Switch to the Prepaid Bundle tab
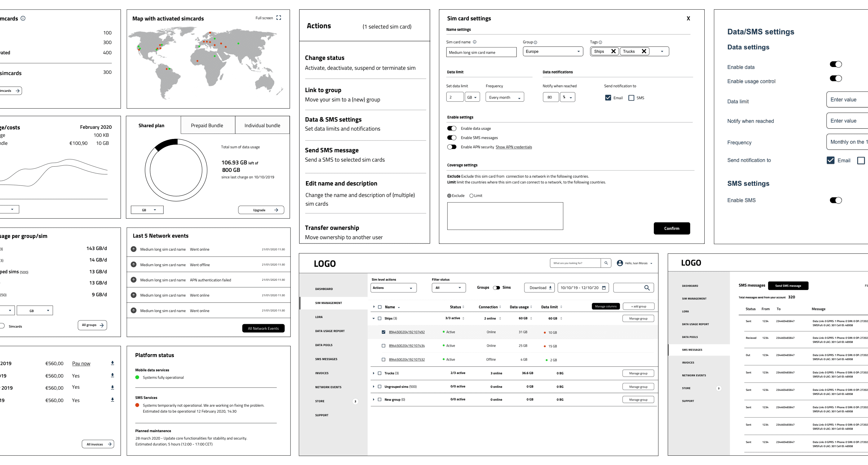 coord(207,125)
